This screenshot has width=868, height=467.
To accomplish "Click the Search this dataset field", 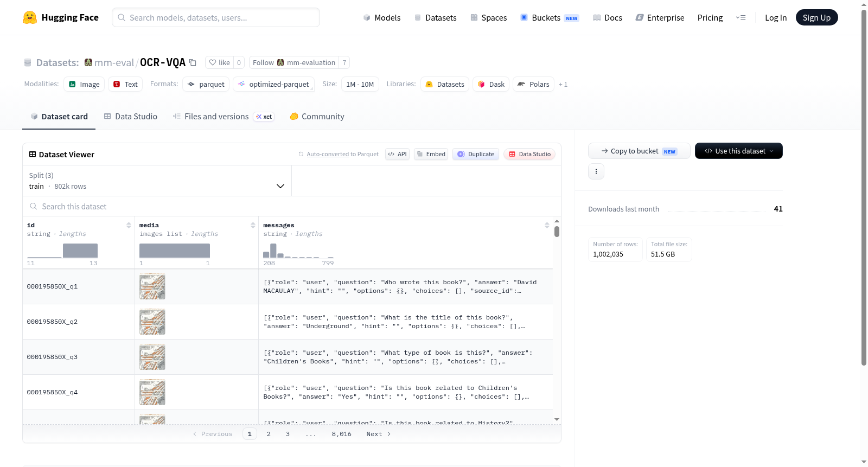I will click(292, 206).
